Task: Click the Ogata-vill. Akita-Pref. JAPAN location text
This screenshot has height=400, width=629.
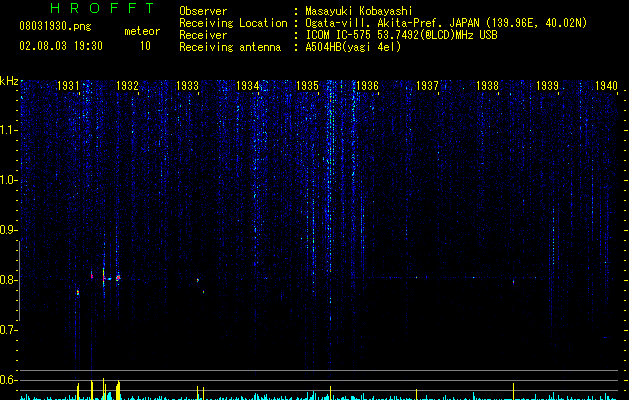Action: pos(446,23)
